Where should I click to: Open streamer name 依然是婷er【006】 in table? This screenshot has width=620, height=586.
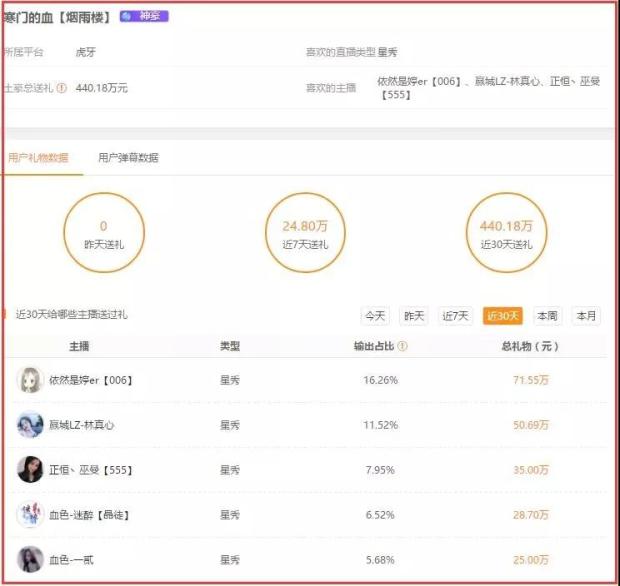pyautogui.click(x=91, y=380)
